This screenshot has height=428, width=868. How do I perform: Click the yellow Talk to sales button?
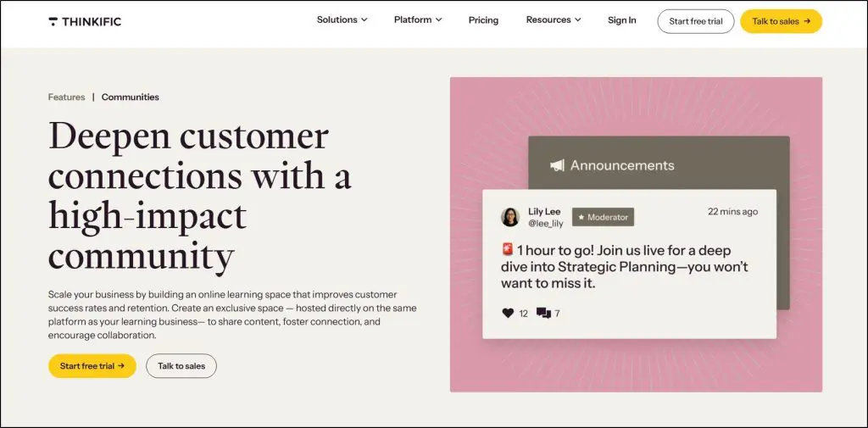click(781, 21)
